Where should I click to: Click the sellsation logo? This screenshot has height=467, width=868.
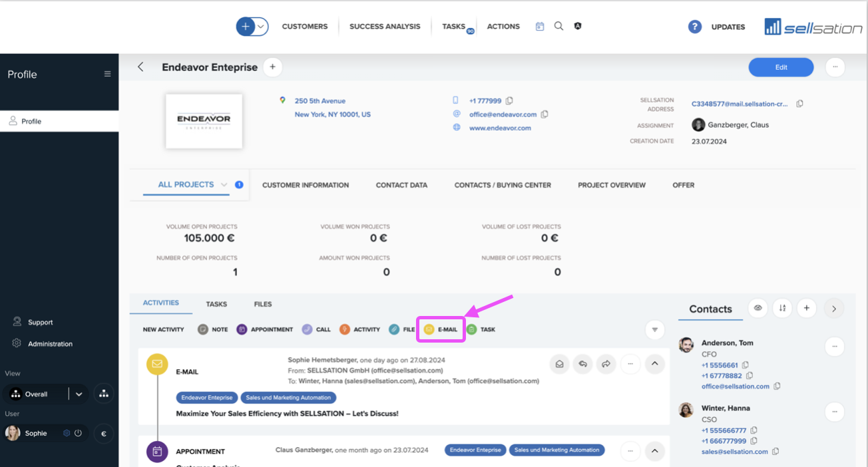813,27
